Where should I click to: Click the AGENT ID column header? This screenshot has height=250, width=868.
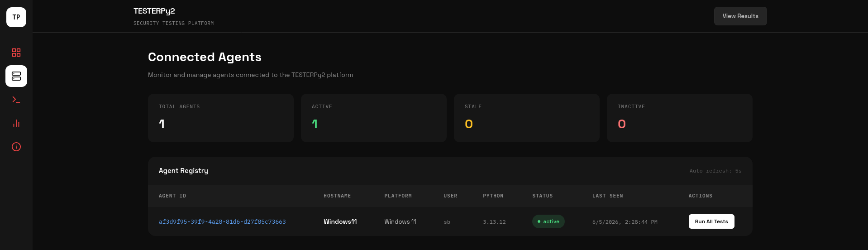pos(172,196)
